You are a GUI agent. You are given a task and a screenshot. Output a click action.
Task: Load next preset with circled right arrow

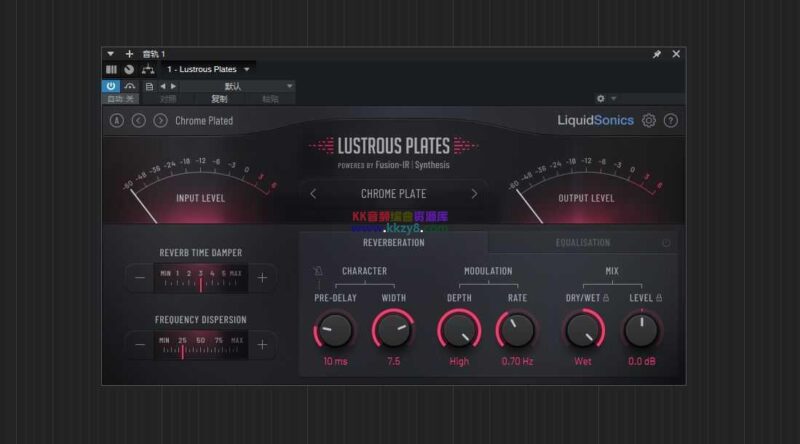[160, 121]
